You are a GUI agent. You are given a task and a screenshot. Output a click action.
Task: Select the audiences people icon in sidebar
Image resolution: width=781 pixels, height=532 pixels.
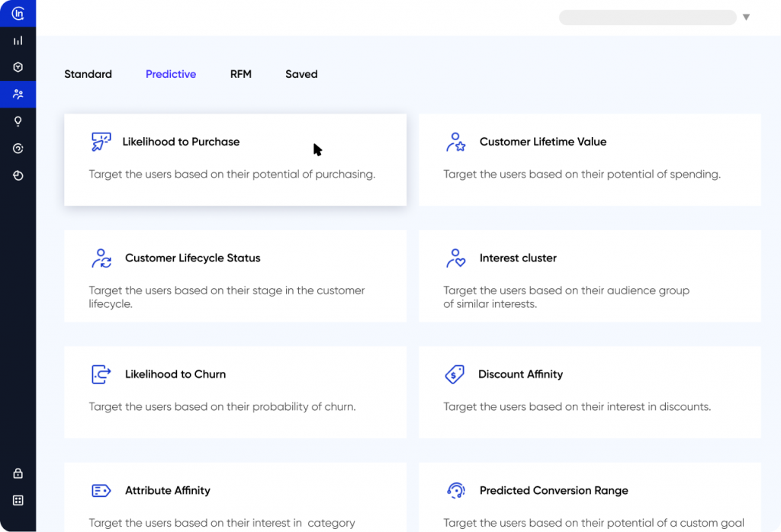(x=18, y=95)
